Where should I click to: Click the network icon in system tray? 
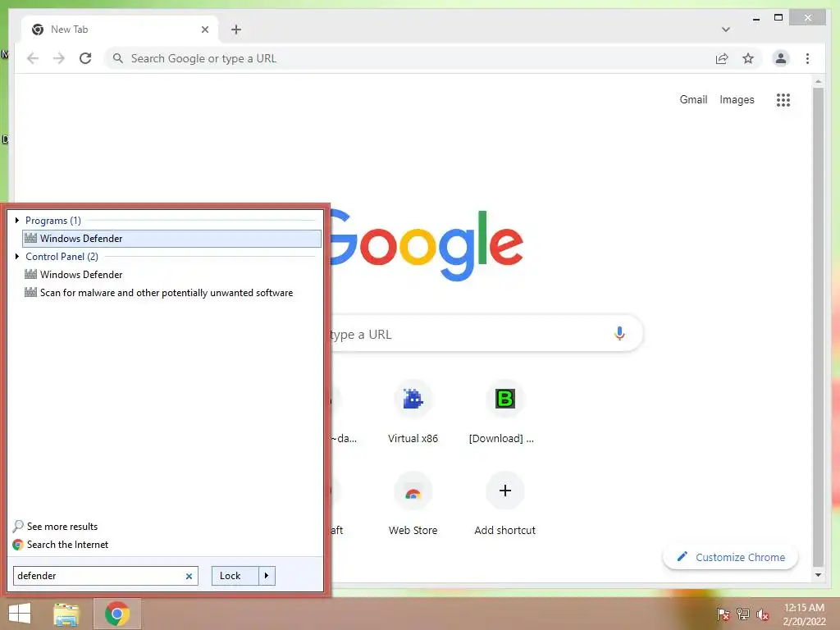[743, 614]
